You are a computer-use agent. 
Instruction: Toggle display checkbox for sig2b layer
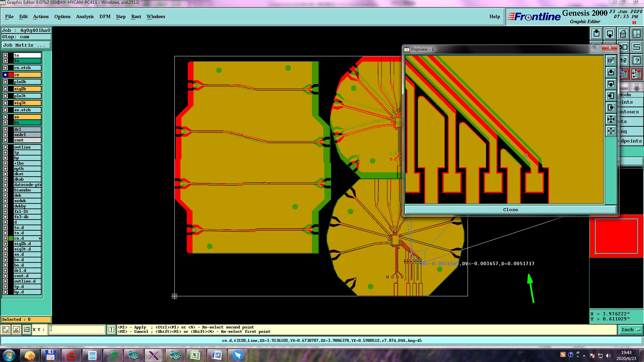coord(5,89)
